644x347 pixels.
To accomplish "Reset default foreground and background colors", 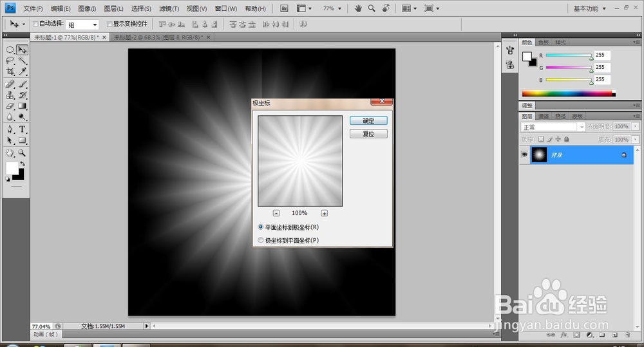I will pos(8,179).
